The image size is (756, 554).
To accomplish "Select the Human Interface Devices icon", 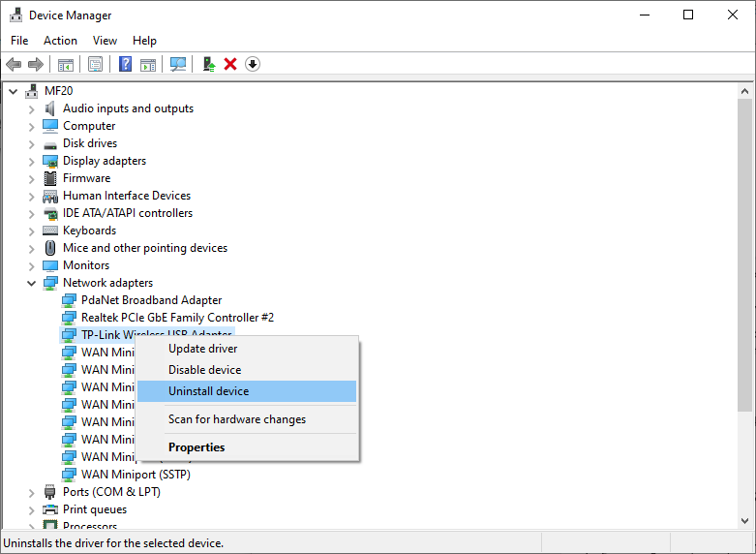I will 50,196.
